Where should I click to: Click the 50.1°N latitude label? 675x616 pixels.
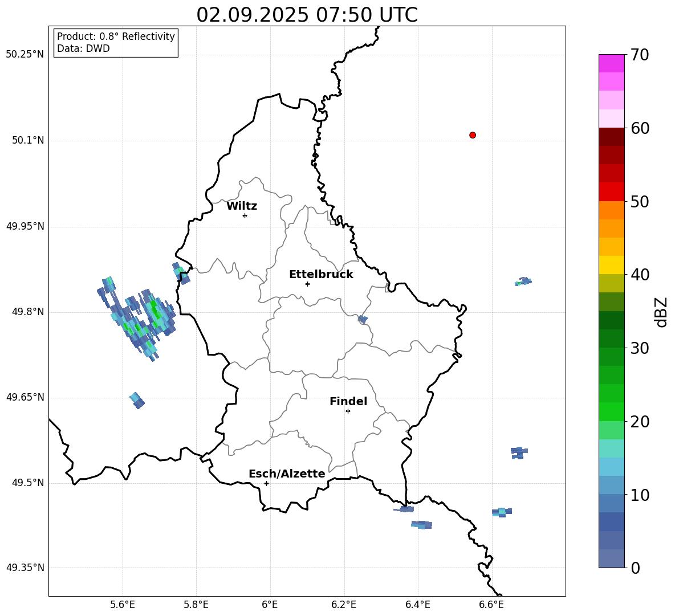[x=28, y=141]
